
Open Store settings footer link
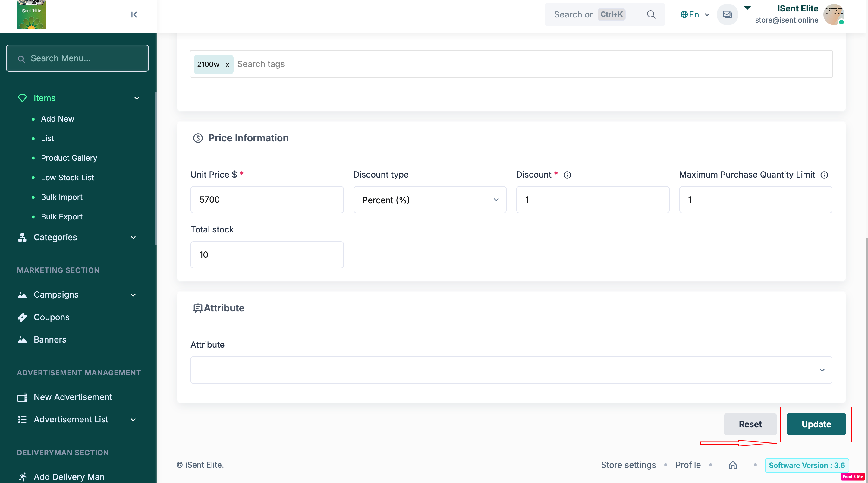[628, 465]
